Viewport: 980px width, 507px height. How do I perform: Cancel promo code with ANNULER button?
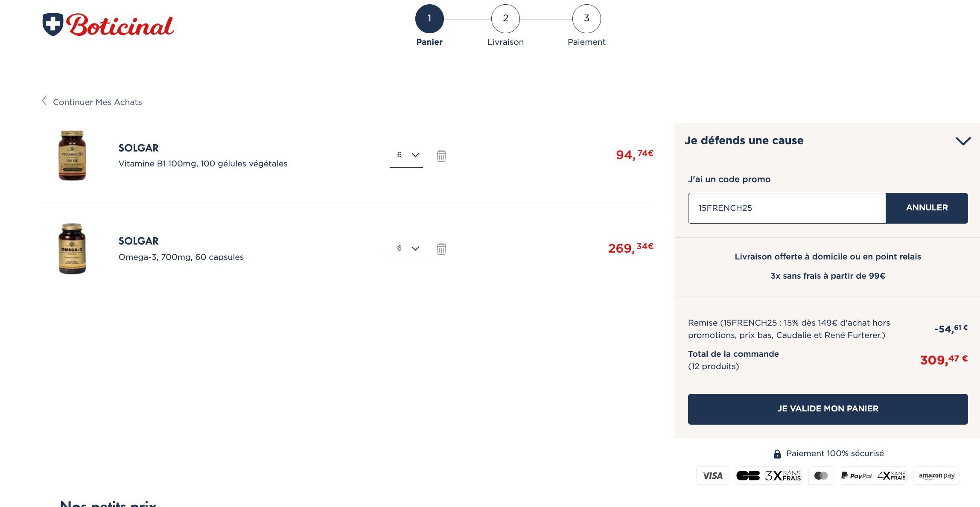[927, 208]
